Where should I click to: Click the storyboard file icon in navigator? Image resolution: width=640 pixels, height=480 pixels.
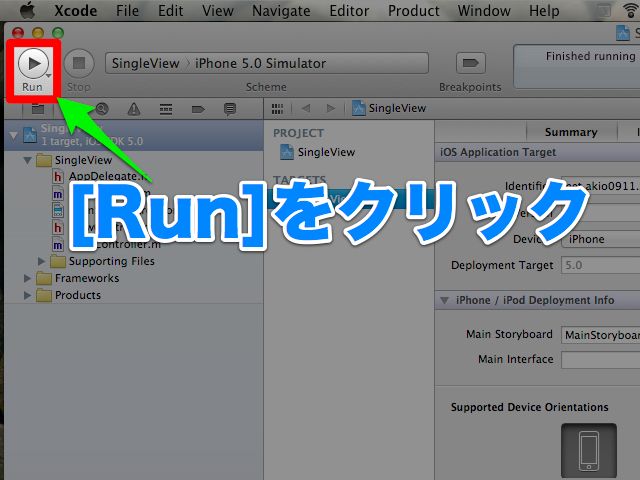[x=58, y=210]
